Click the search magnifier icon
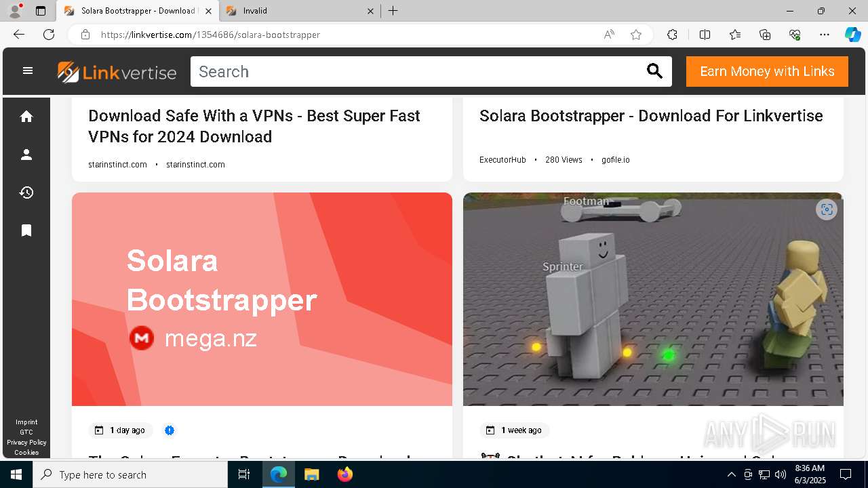 pos(654,71)
